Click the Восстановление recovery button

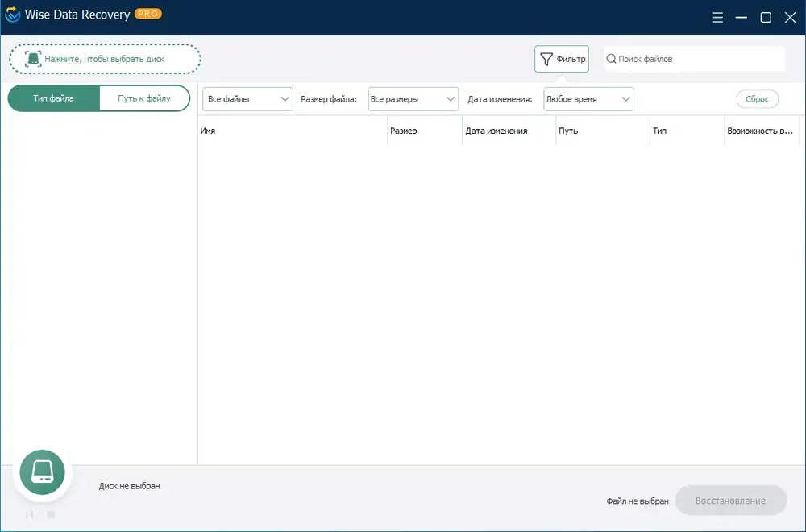point(730,501)
